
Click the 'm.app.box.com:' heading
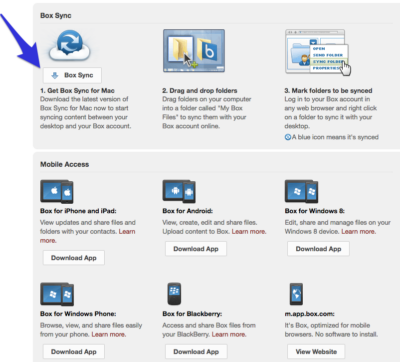tap(310, 314)
